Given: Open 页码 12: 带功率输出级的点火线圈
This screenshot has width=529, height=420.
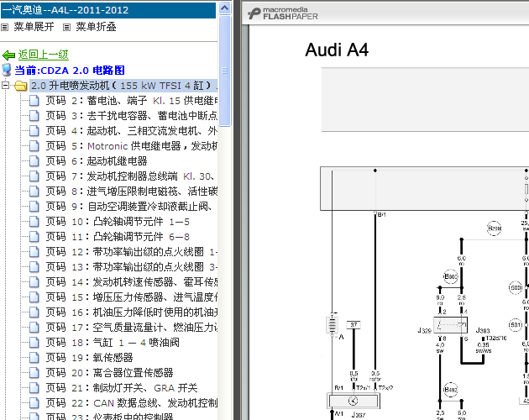Looking at the screenshot, I should click(132, 252).
